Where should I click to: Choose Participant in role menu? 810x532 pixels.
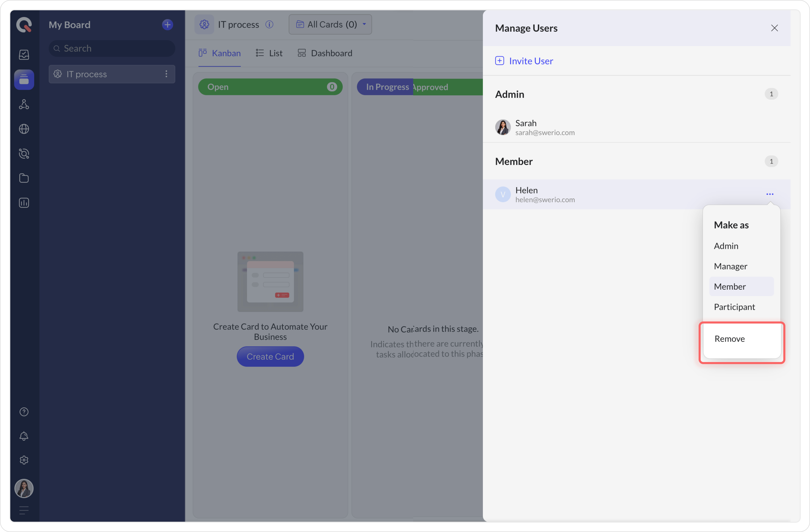tap(734, 307)
